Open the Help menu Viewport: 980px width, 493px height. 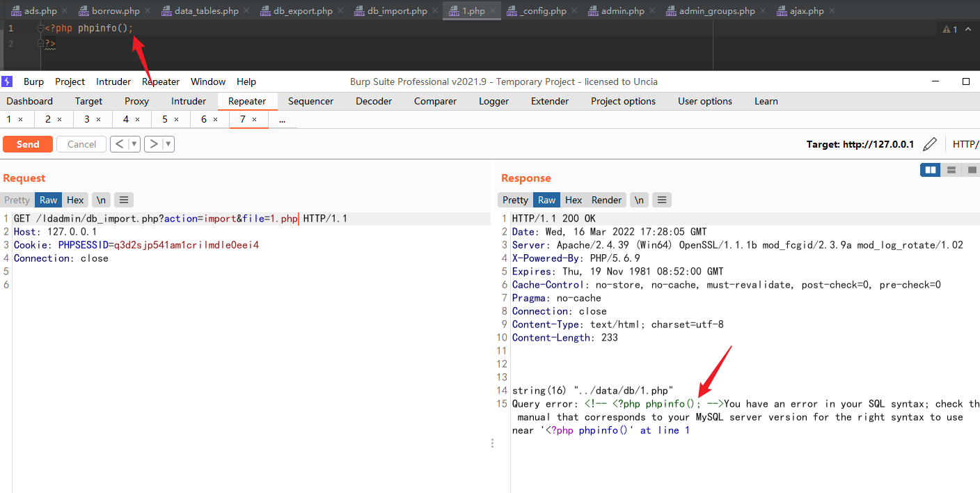[x=246, y=81]
